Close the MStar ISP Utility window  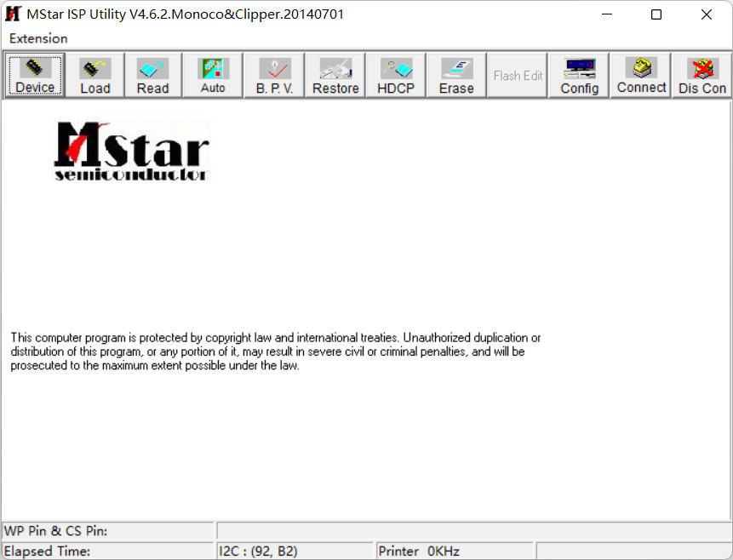click(707, 14)
